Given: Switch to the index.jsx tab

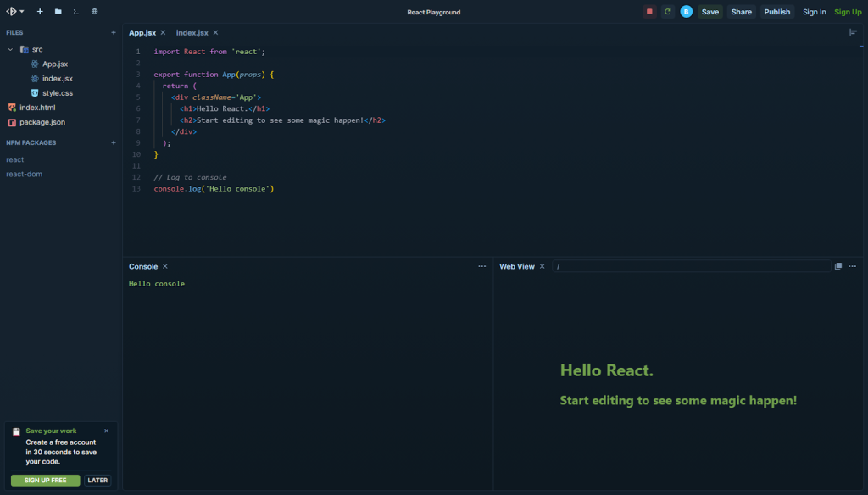Looking at the screenshot, I should tap(191, 32).
